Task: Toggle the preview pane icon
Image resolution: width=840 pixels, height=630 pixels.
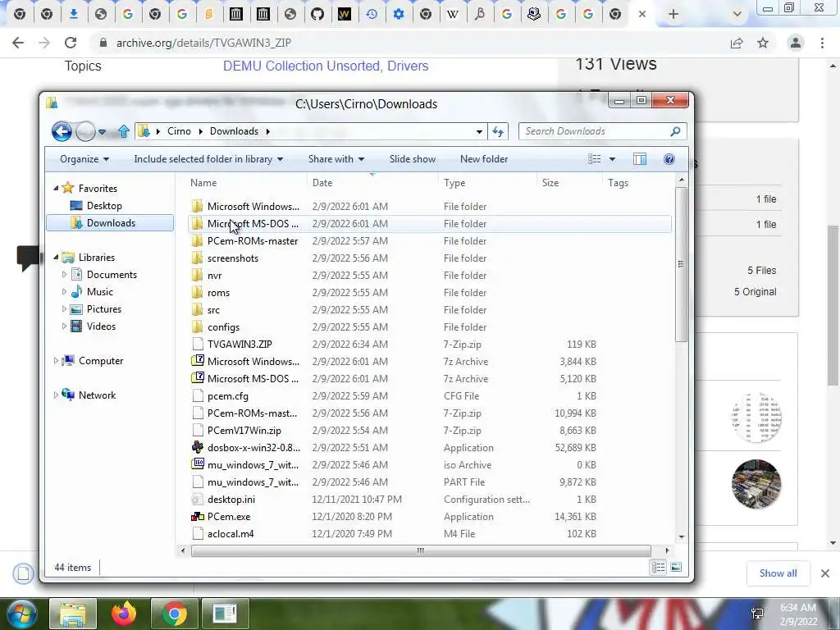Action: [x=640, y=159]
